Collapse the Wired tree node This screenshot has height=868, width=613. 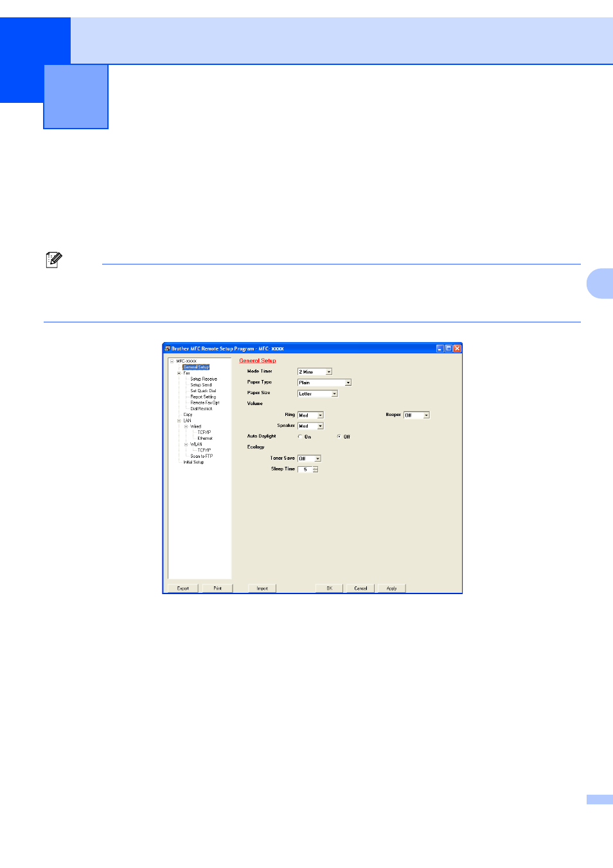[186, 427]
